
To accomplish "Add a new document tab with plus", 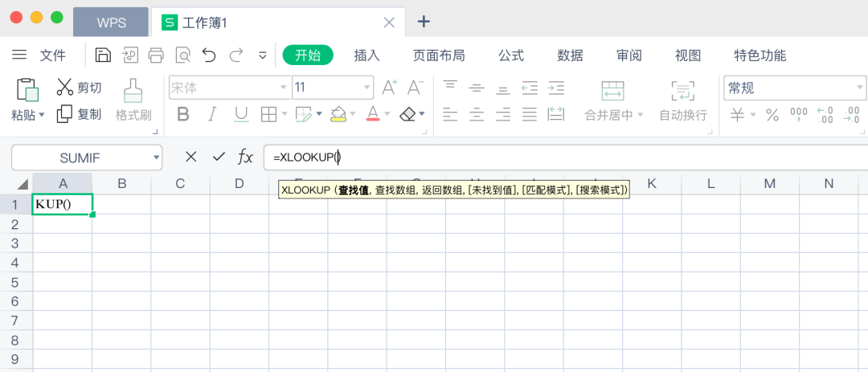I will [x=424, y=22].
